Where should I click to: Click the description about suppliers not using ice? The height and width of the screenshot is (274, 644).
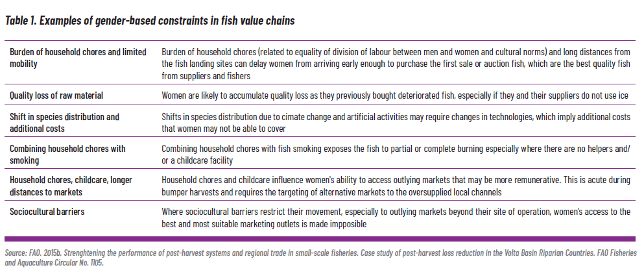tap(395, 95)
